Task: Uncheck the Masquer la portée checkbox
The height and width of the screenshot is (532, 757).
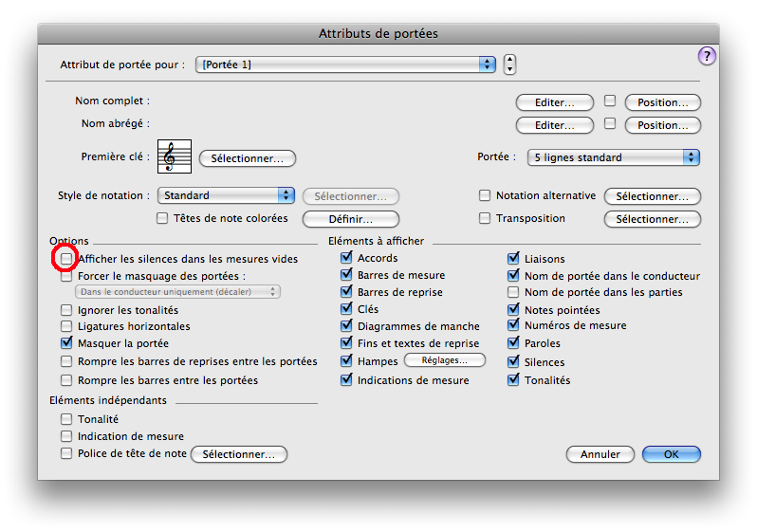Action: point(66,343)
